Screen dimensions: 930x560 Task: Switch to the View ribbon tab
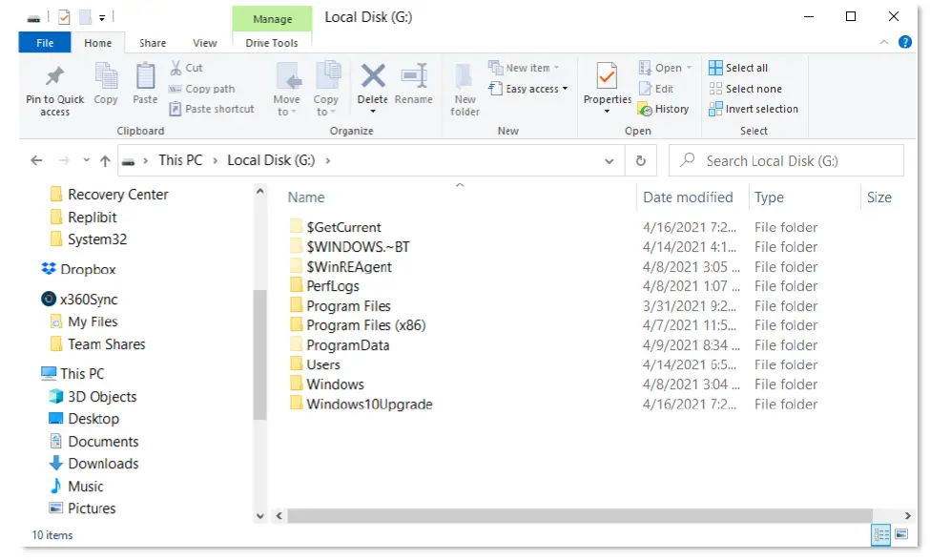coord(205,43)
